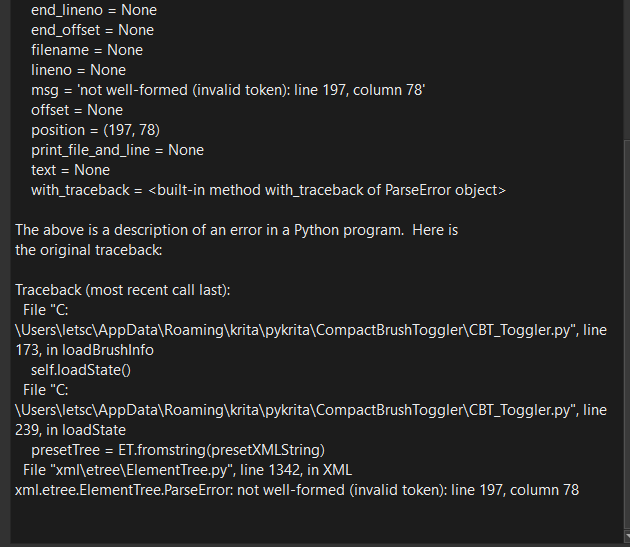Click the 'print_file_and_line = None' line
This screenshot has width=630, height=547.
117,150
